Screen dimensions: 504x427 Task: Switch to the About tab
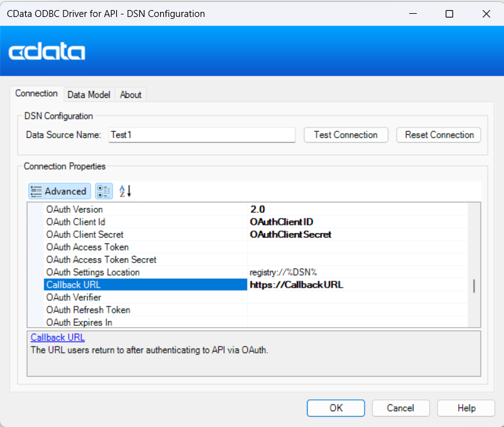click(x=131, y=95)
